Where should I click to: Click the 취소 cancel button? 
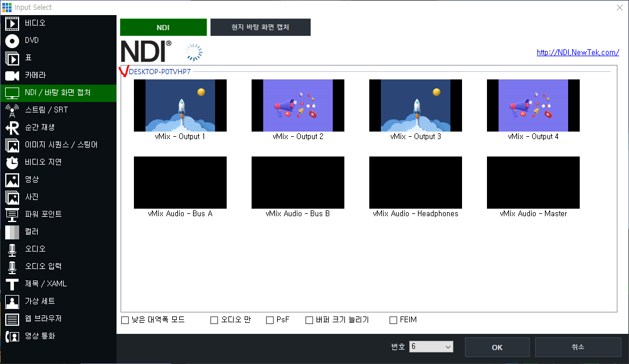(578, 347)
